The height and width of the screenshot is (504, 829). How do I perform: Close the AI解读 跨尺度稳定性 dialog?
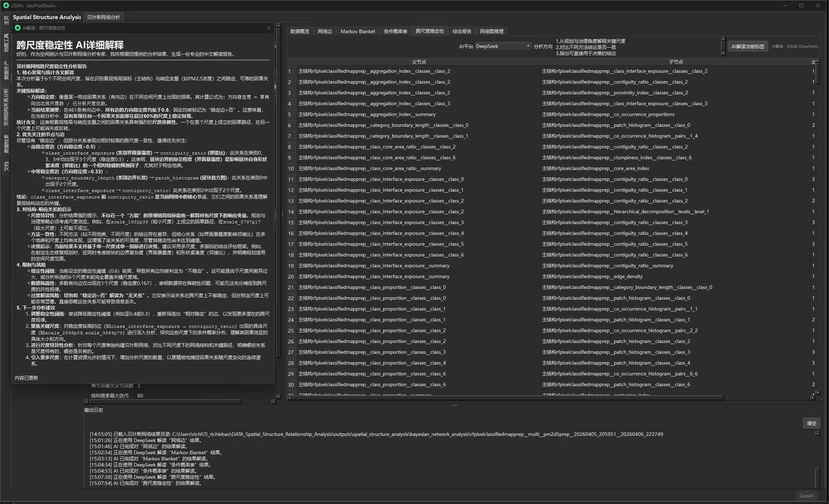pyautogui.click(x=269, y=28)
